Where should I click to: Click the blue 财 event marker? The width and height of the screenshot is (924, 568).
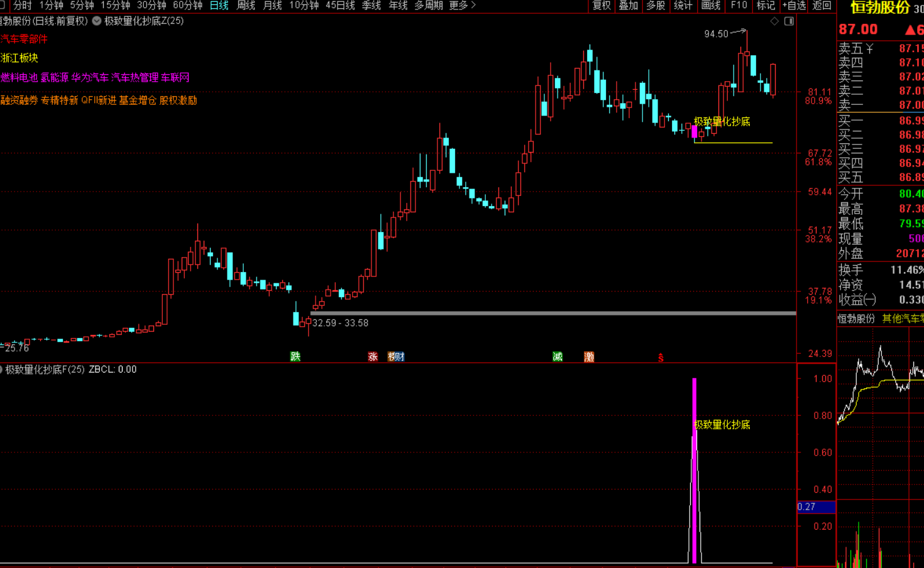[400, 357]
